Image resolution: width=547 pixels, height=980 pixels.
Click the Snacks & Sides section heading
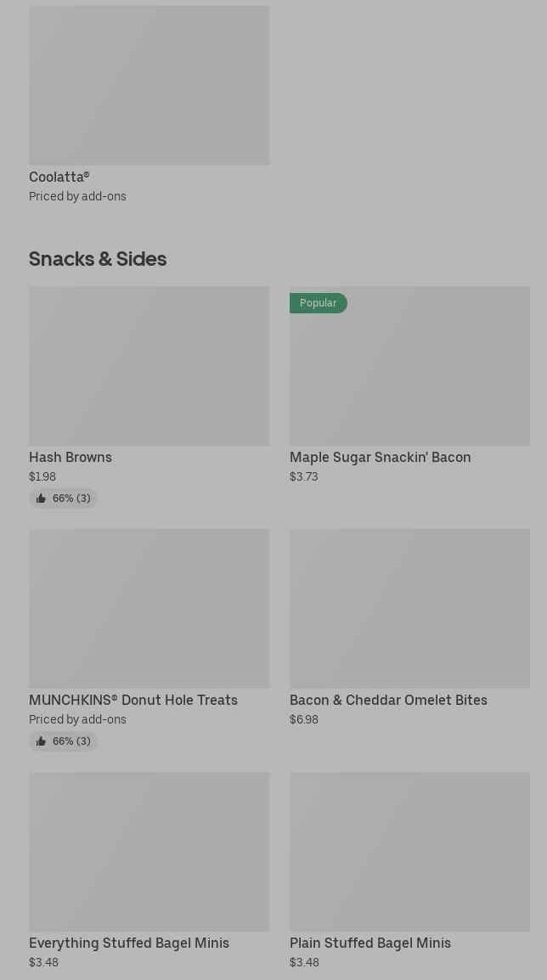point(98,258)
